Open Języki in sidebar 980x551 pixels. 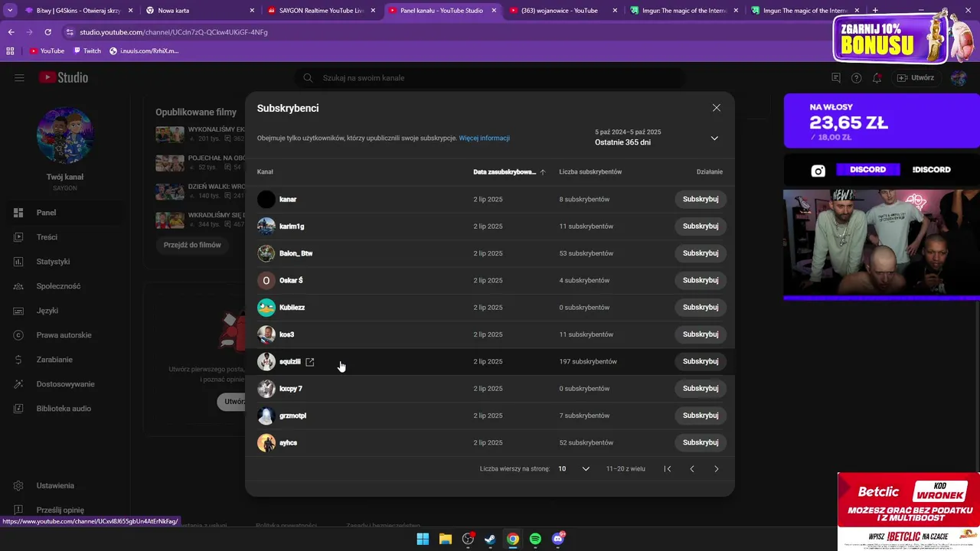[65, 311]
